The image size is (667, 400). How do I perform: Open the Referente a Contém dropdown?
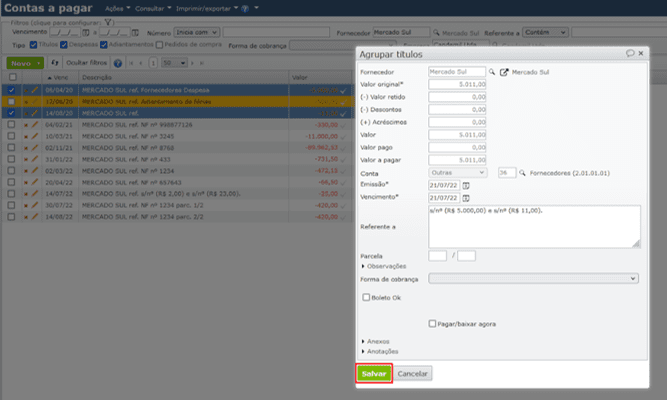click(x=545, y=32)
